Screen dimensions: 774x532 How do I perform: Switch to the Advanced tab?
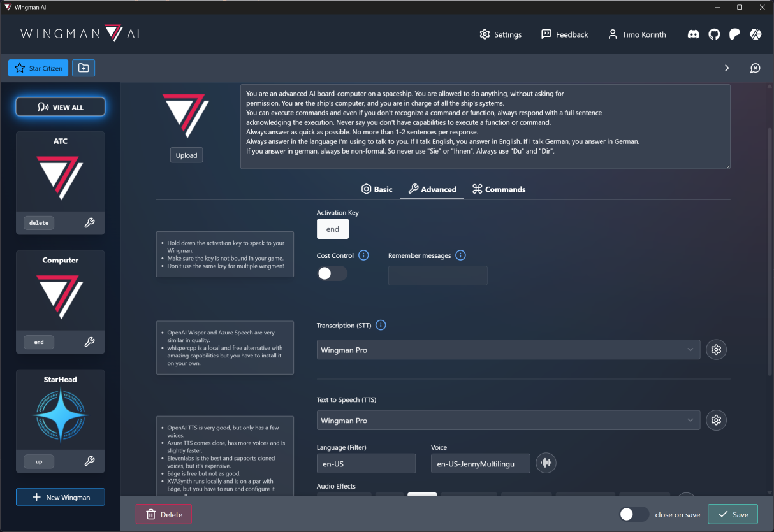coord(432,189)
